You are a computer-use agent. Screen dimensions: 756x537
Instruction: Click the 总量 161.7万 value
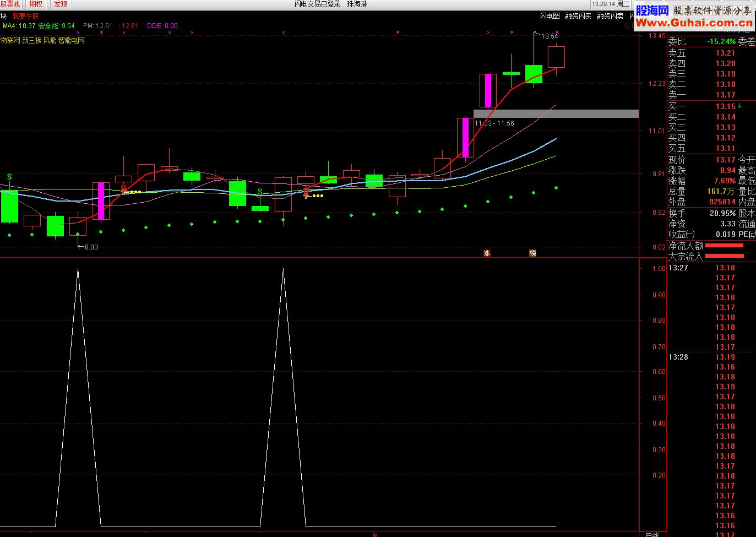[721, 191]
